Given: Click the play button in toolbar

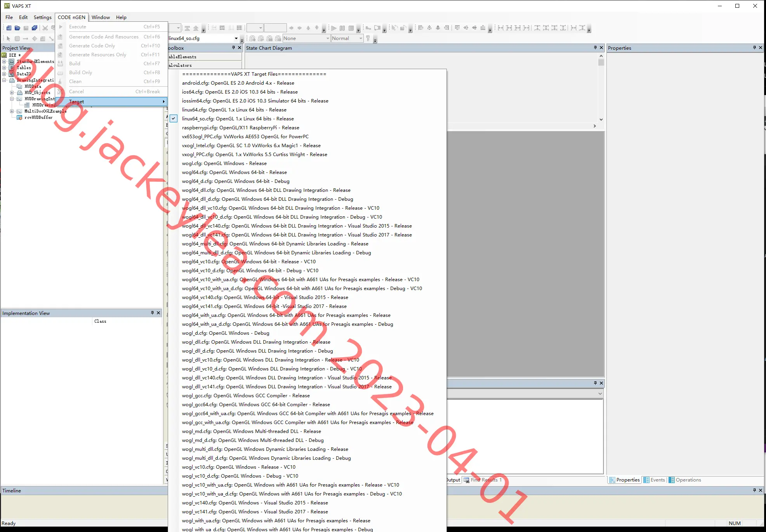Looking at the screenshot, I should [x=333, y=28].
